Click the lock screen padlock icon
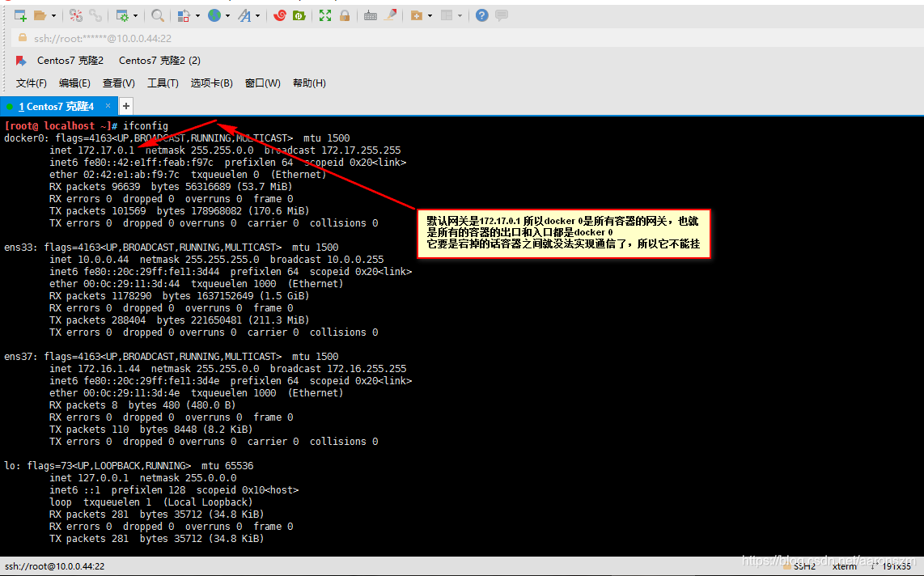The image size is (924, 576). pos(345,16)
